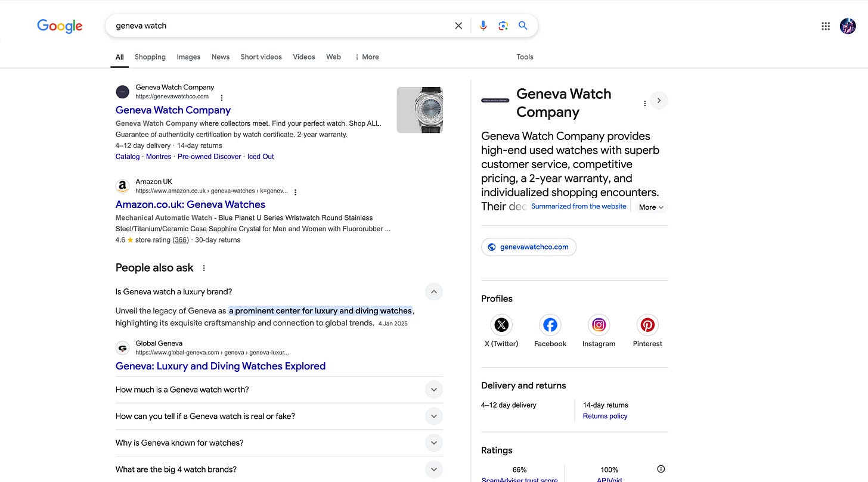Click the watch thumbnail image
The image size is (868, 482).
tap(420, 110)
